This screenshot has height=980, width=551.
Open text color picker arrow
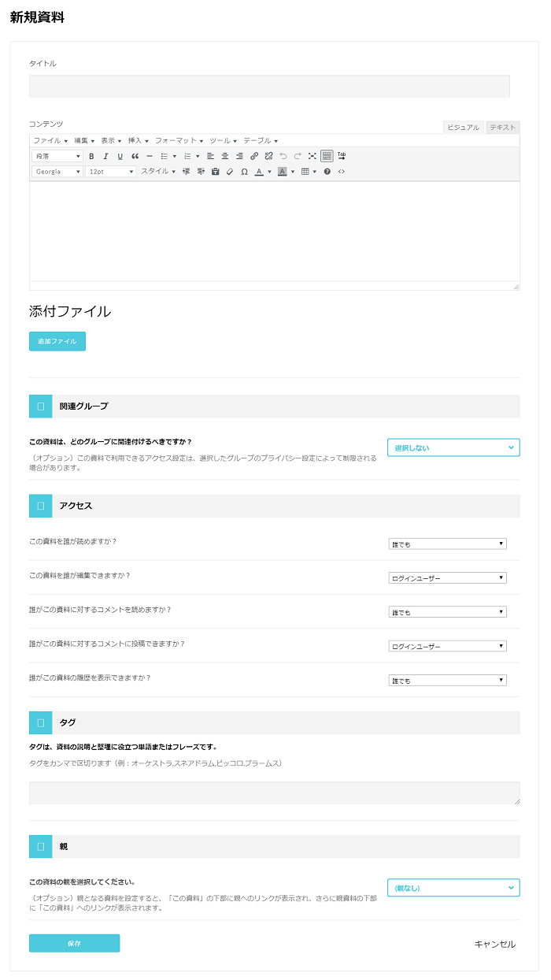269,171
